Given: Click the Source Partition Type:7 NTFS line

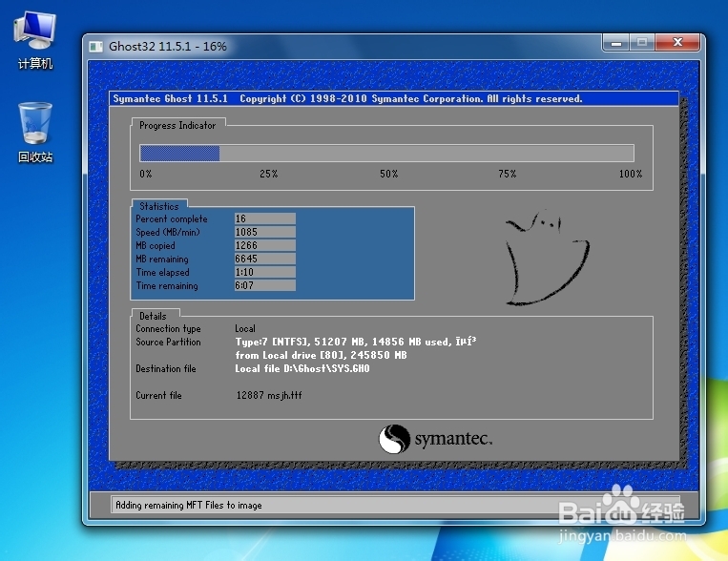Looking at the screenshot, I should coord(356,342).
